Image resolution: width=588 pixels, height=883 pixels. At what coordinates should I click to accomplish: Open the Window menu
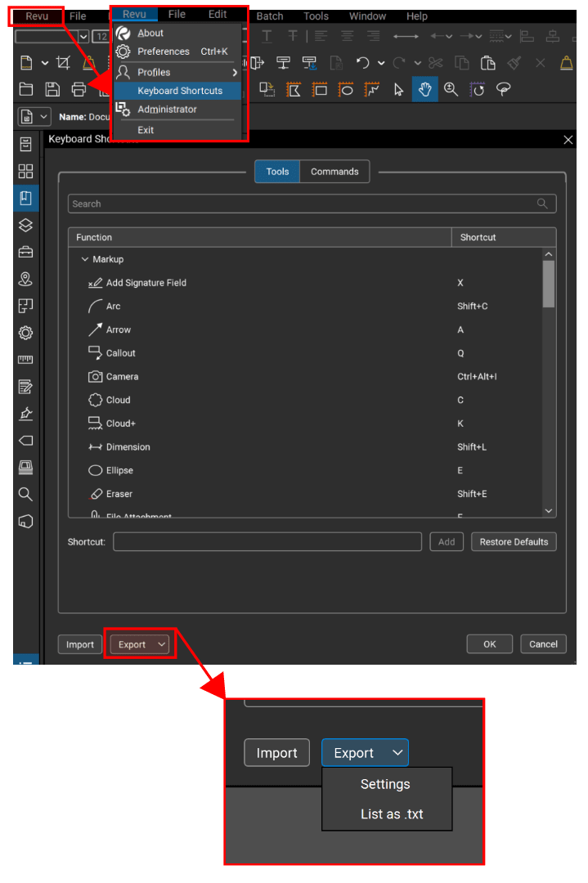pos(367,16)
